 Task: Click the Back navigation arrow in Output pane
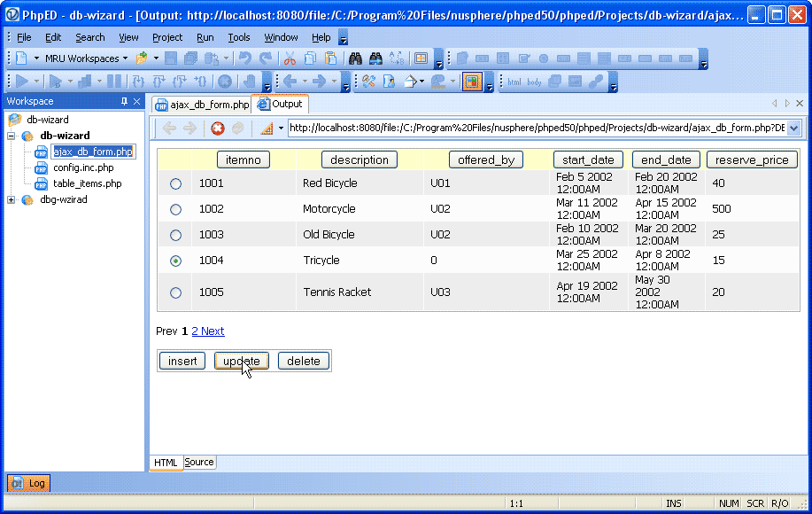click(x=169, y=128)
